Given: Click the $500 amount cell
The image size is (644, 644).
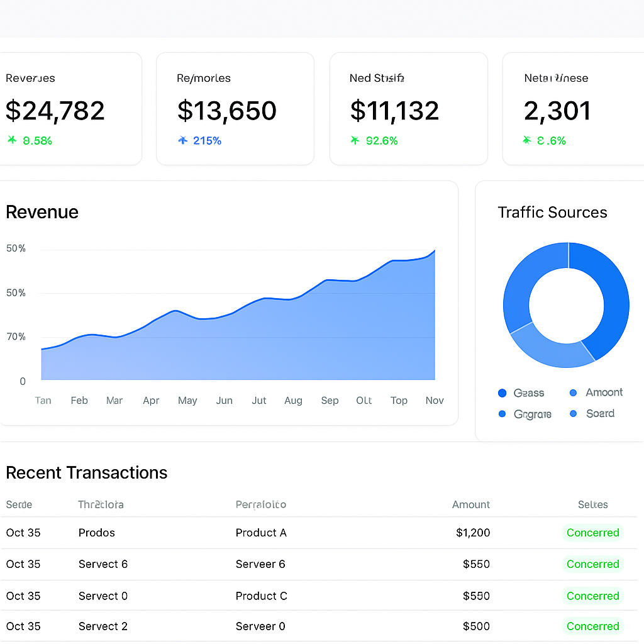Looking at the screenshot, I should pos(476,626).
